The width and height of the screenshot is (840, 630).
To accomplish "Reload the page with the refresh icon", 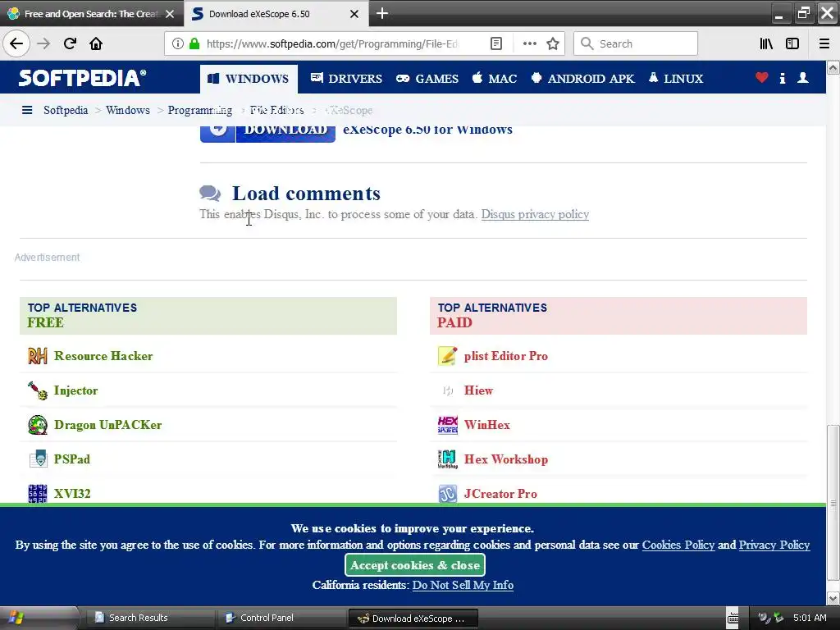I will [x=70, y=43].
